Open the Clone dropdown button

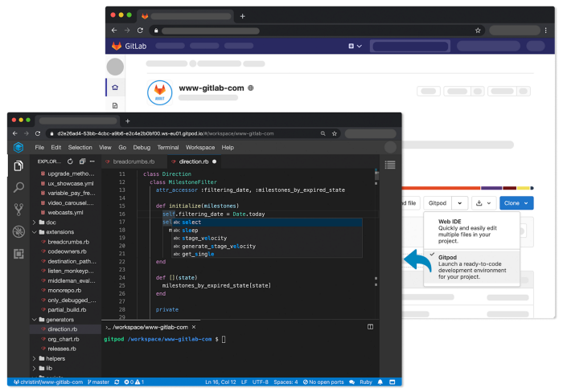pyautogui.click(x=516, y=203)
